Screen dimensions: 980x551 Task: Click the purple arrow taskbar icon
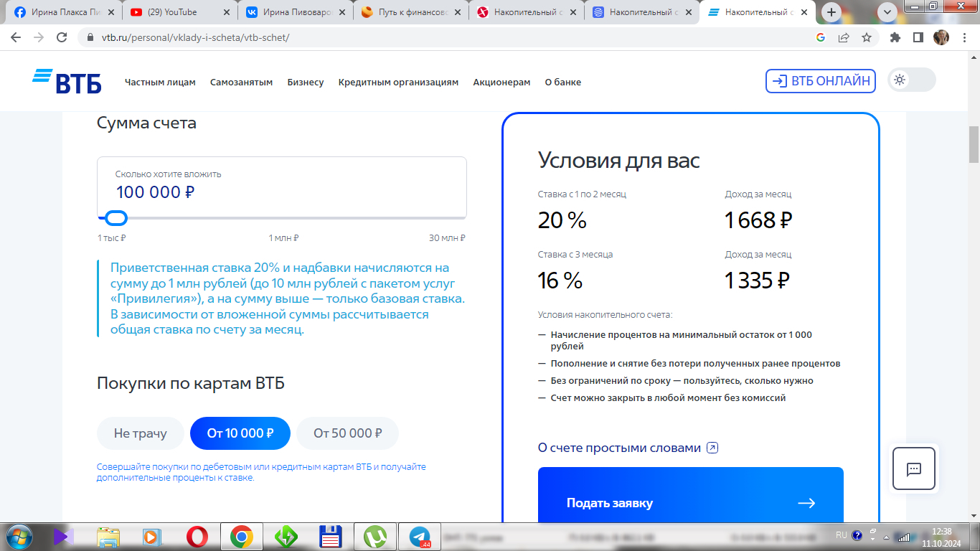[x=64, y=537]
